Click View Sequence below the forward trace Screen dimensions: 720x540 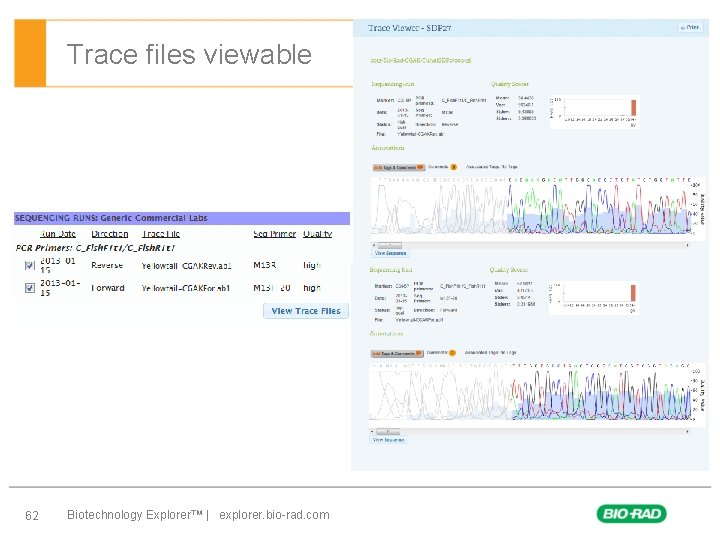388,440
